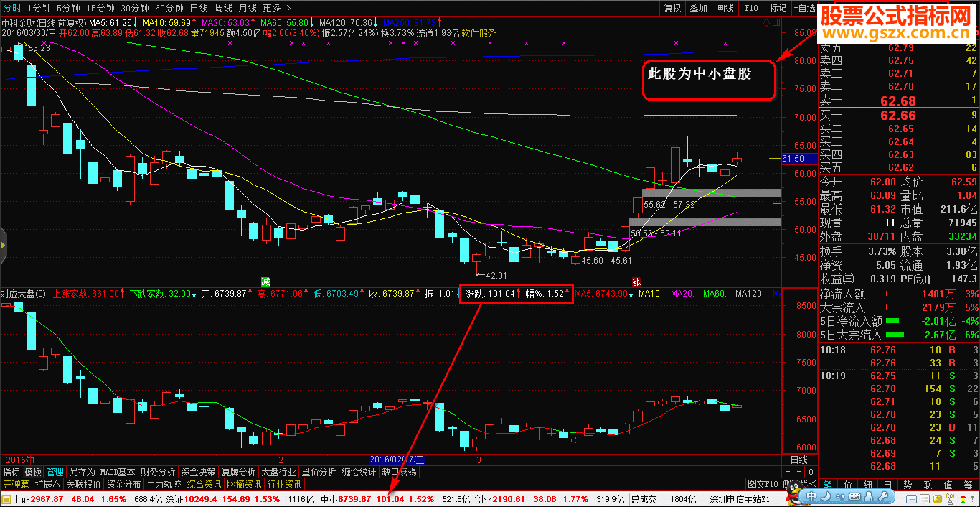Image resolution: width=980 pixels, height=507 pixels.
Task: Click the 叠加 overlay button
Action: tap(698, 8)
